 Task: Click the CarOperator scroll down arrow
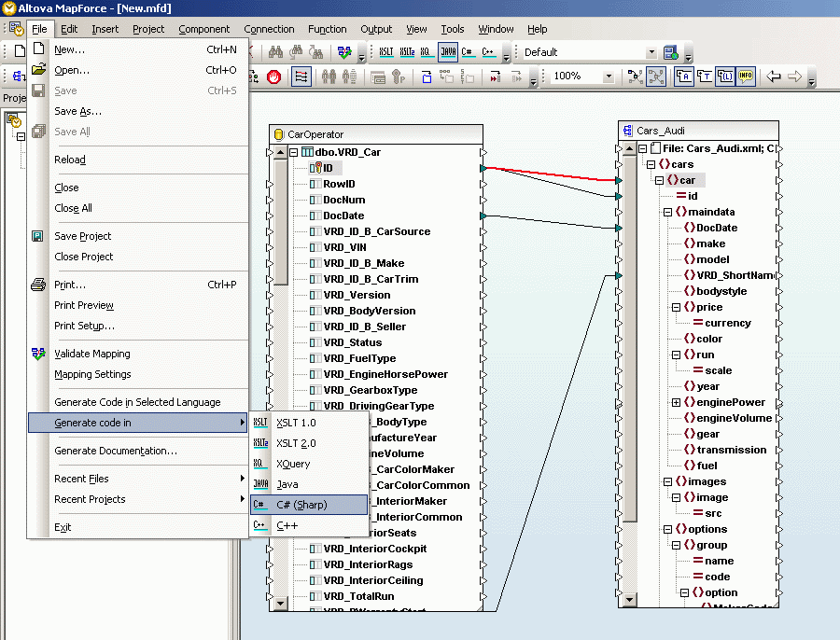[x=280, y=604]
